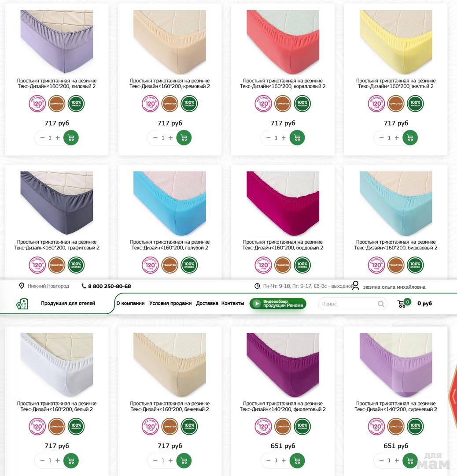Click the search magnifier icon
The height and width of the screenshot is (476, 457).
tap(381, 304)
